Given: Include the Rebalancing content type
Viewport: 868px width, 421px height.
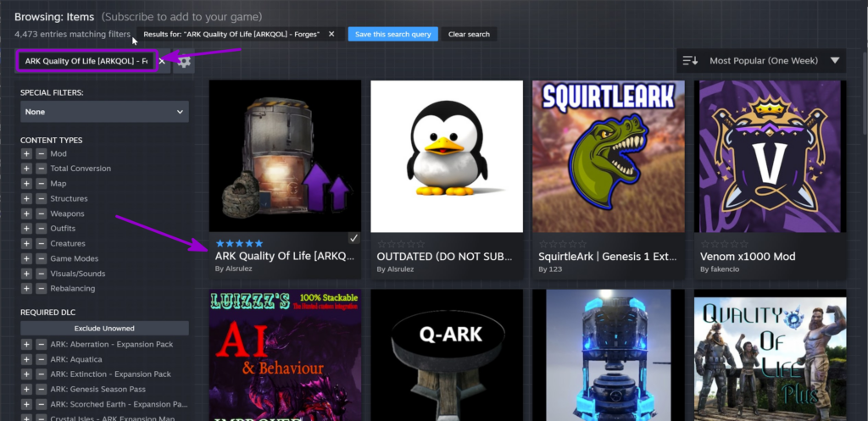Looking at the screenshot, I should [26, 288].
